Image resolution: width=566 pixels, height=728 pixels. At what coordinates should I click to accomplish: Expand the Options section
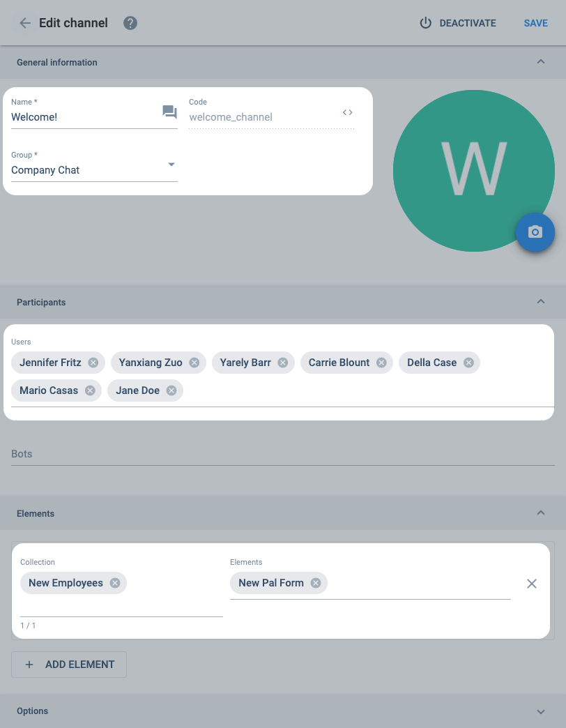click(x=541, y=711)
